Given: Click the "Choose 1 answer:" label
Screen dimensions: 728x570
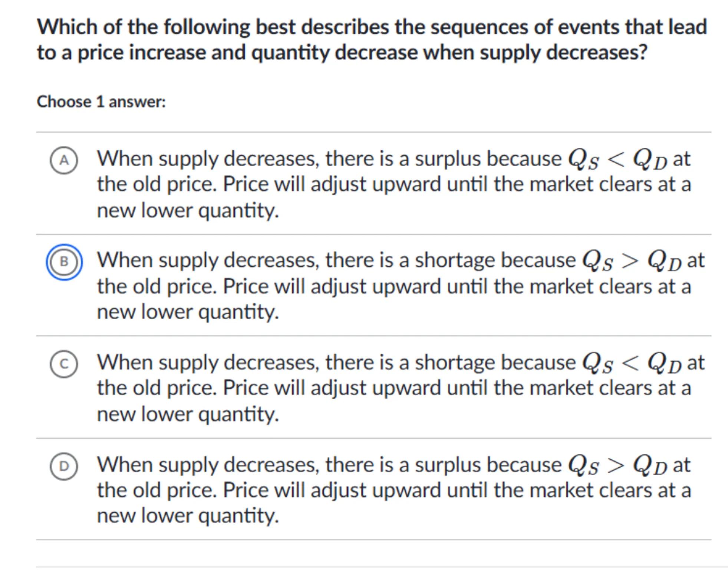Looking at the screenshot, I should (x=101, y=102).
